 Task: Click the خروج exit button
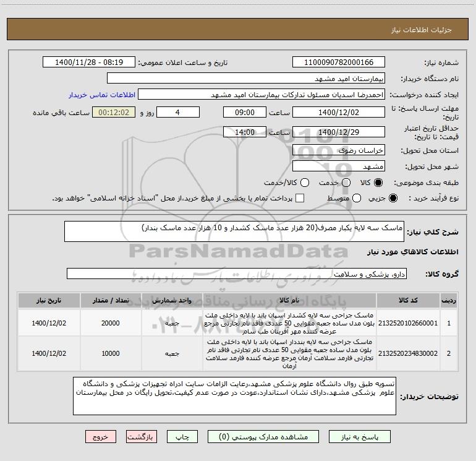pyautogui.click(x=101, y=437)
